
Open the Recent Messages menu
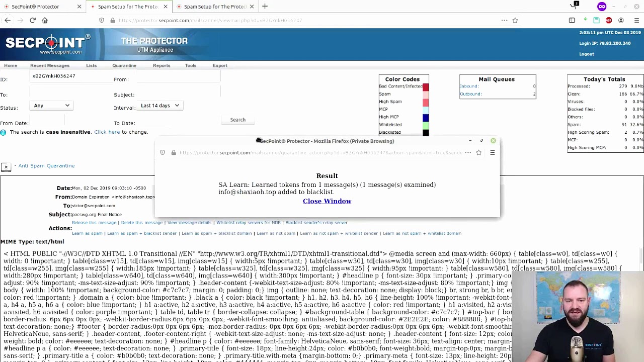click(50, 65)
